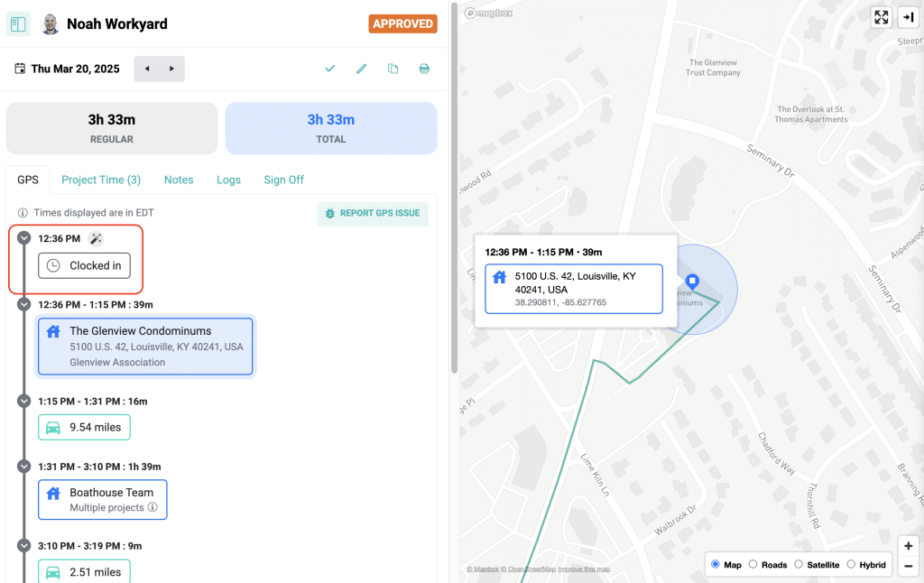Click the Clocked in button

84,266
